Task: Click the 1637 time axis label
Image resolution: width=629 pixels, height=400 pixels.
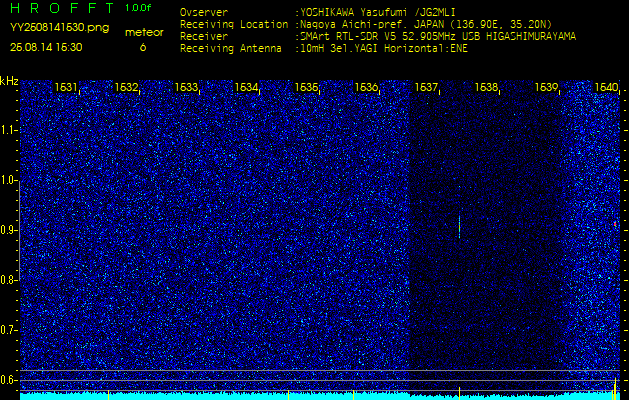Action: [426, 87]
